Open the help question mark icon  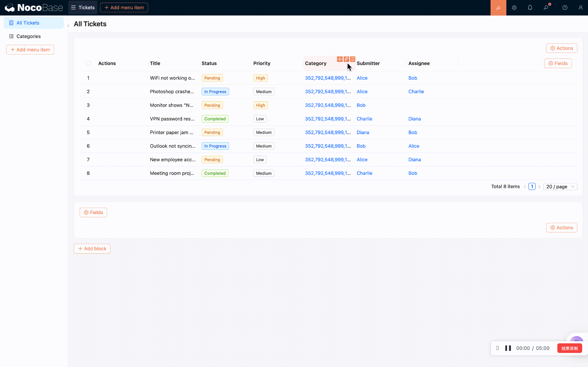[565, 8]
